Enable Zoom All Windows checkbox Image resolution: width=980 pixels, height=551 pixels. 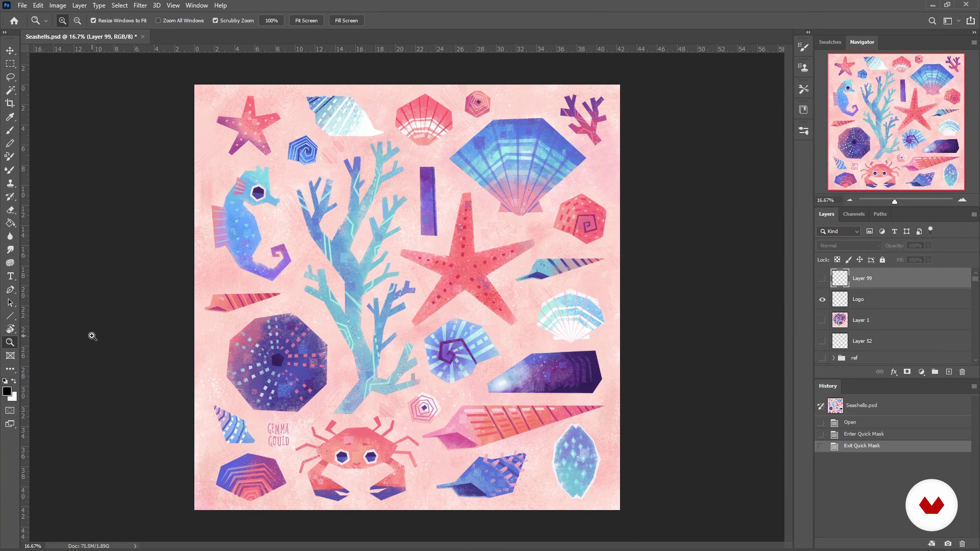click(158, 20)
